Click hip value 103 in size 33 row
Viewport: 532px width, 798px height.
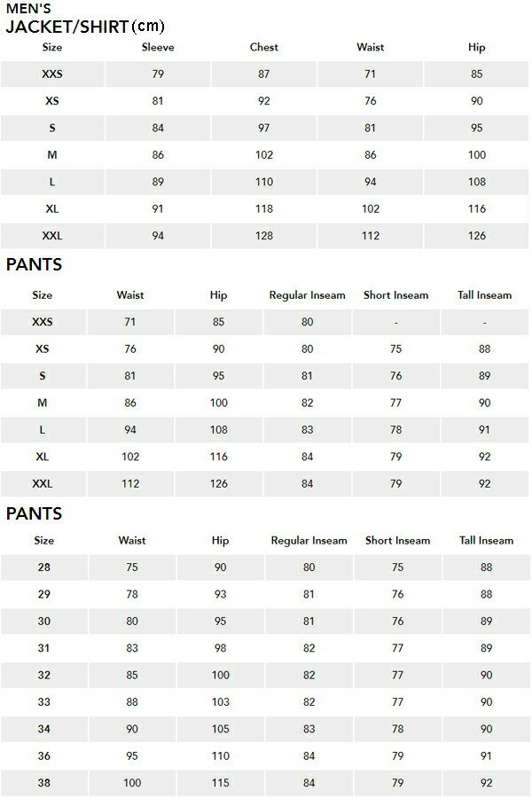(221, 702)
